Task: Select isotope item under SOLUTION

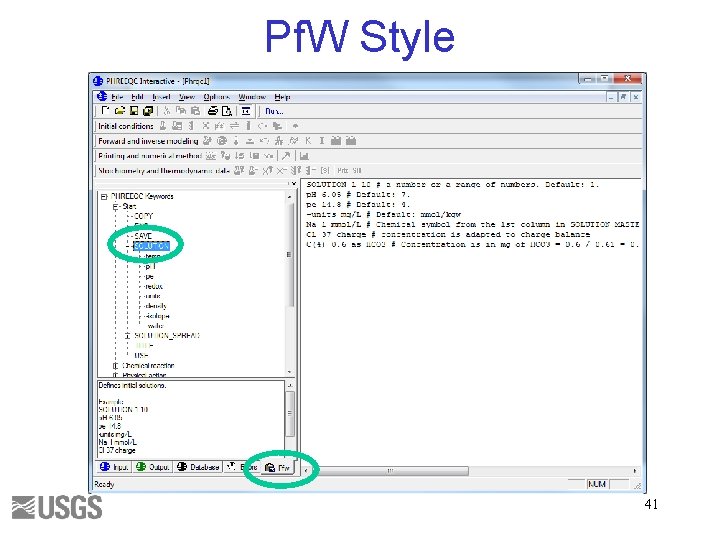Action: (157, 316)
